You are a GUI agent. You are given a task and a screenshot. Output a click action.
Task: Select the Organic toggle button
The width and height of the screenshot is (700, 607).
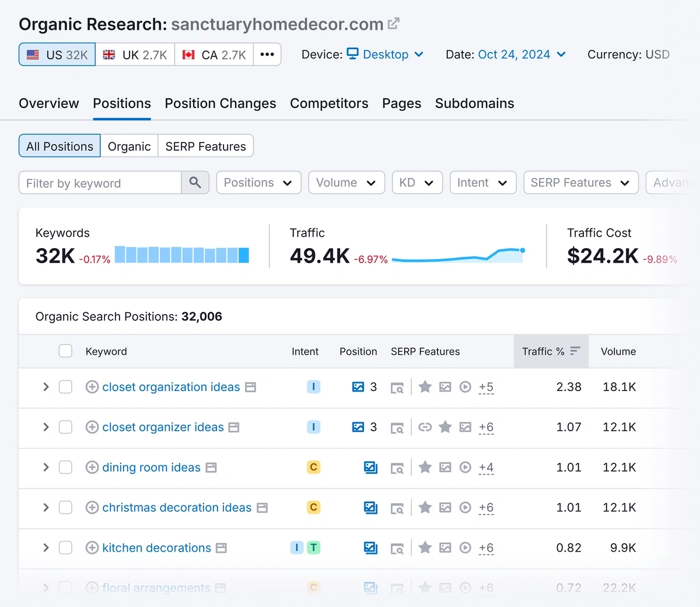(129, 146)
